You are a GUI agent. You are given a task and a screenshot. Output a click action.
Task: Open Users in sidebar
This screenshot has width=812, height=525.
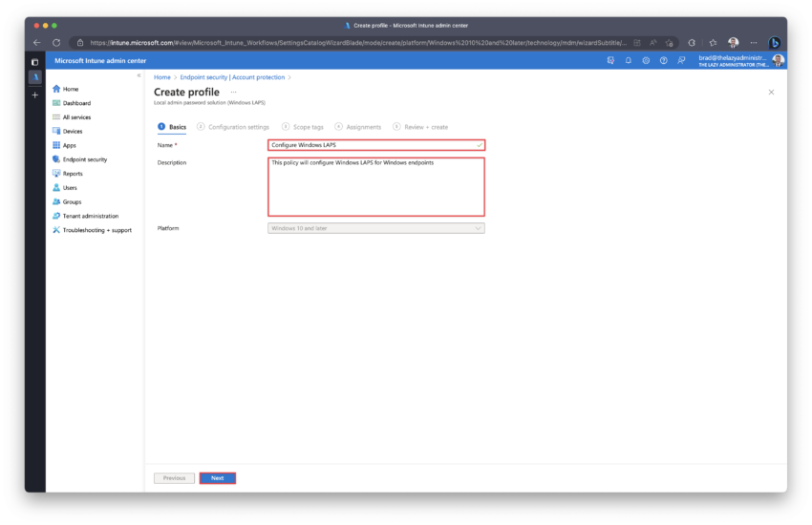tap(65, 188)
